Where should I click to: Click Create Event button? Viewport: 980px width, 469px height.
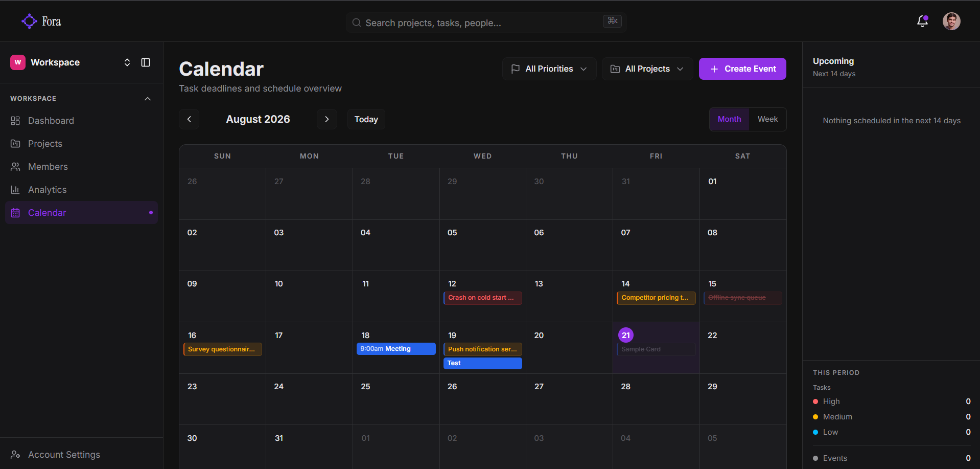pos(742,69)
